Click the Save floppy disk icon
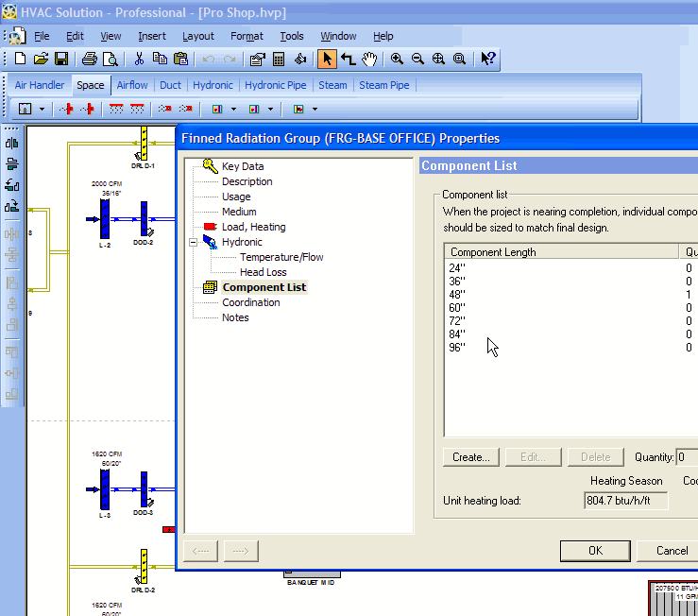698x616 pixels. (x=61, y=59)
